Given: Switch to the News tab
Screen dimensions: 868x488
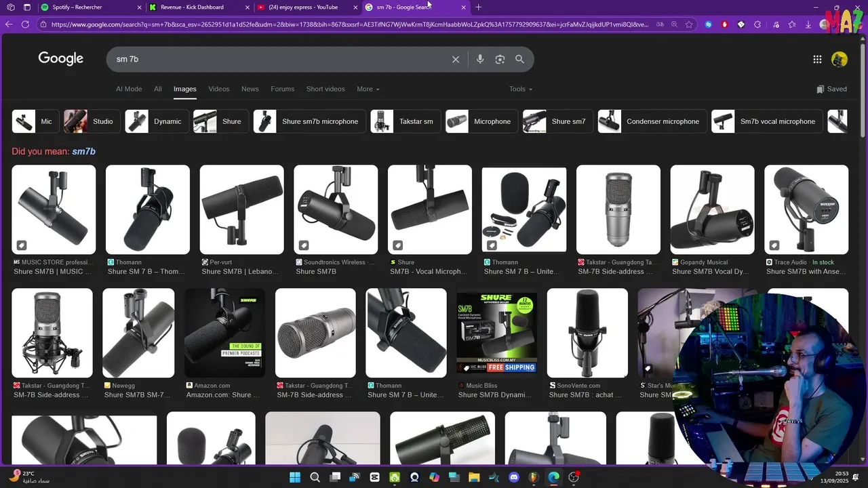Looking at the screenshot, I should click(250, 89).
